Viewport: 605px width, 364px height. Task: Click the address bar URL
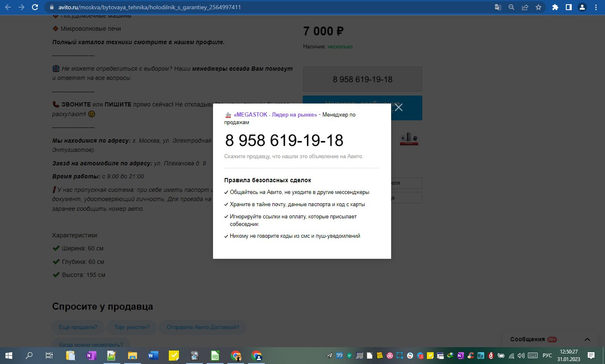tap(149, 7)
